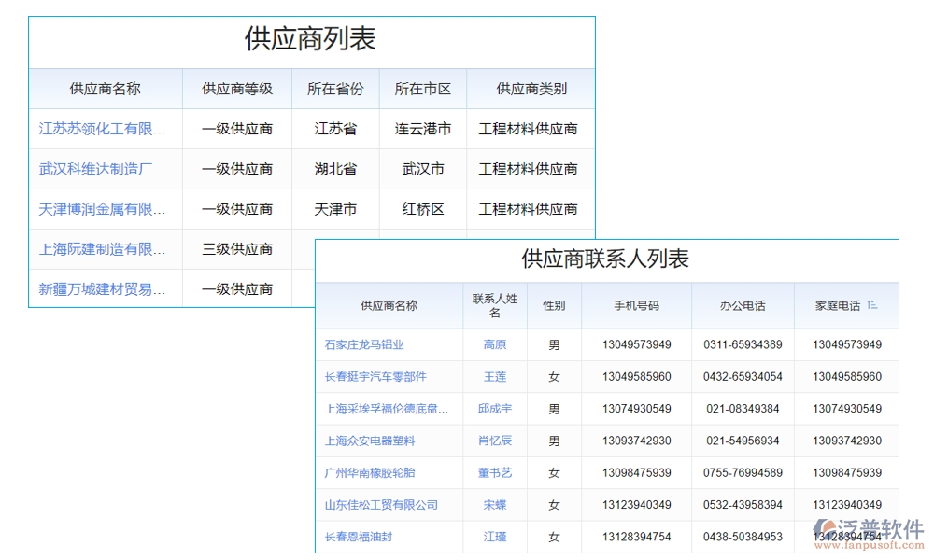Open 新疆万城建材贸易... supplier record
Viewport: 934px width, 560px height.
pos(99,289)
